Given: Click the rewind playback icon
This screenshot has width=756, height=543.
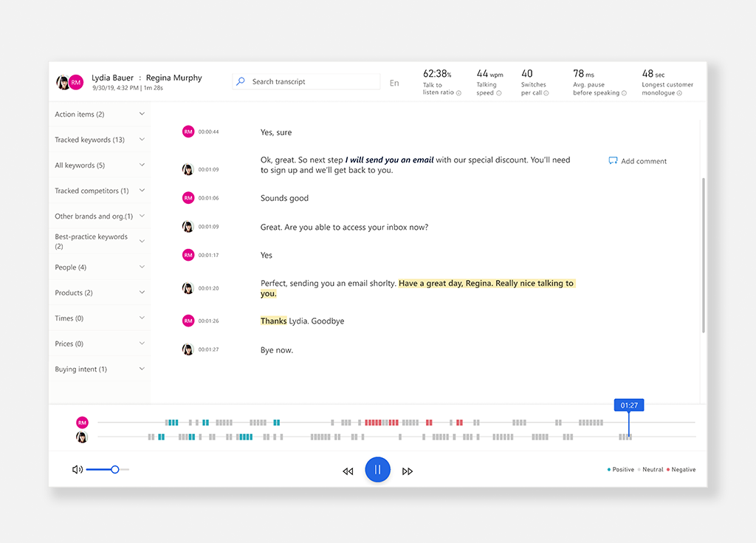Looking at the screenshot, I should (x=348, y=470).
